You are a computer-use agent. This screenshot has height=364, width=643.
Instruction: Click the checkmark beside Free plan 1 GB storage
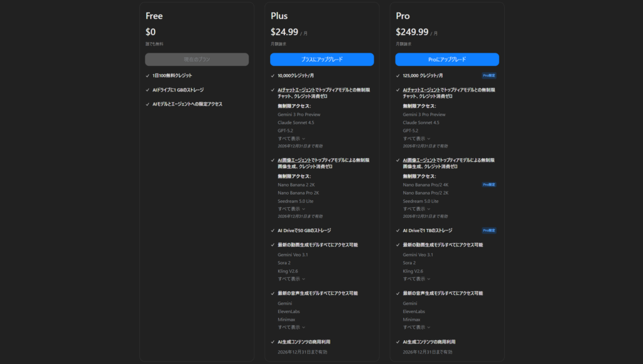(x=147, y=90)
